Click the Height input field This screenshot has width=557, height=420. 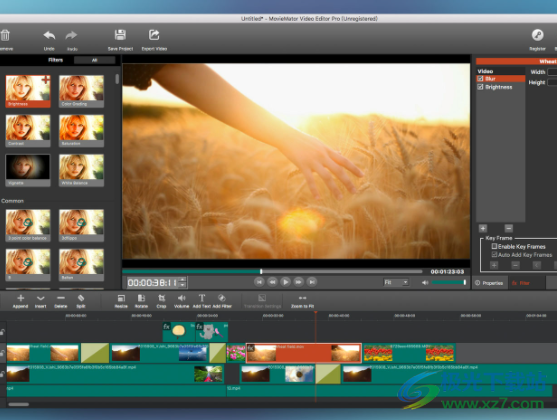point(552,82)
